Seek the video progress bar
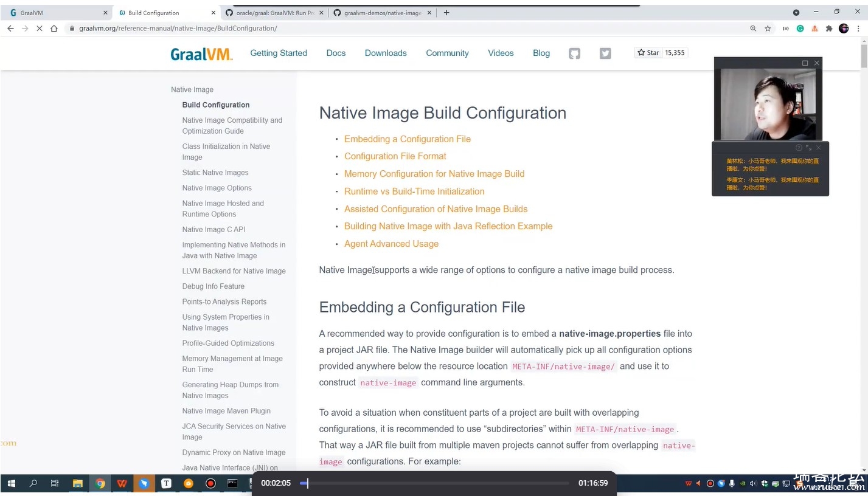 [435, 483]
